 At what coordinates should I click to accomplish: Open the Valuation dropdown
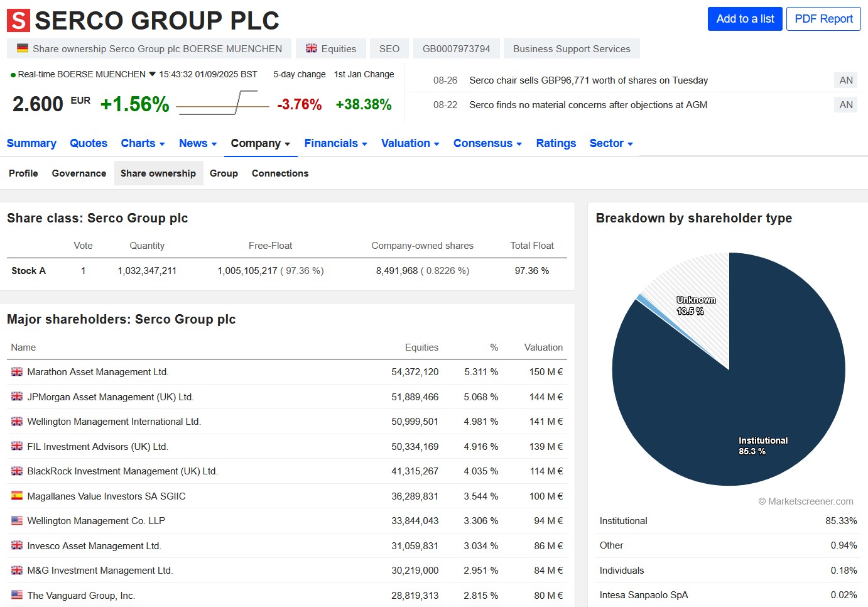click(410, 143)
